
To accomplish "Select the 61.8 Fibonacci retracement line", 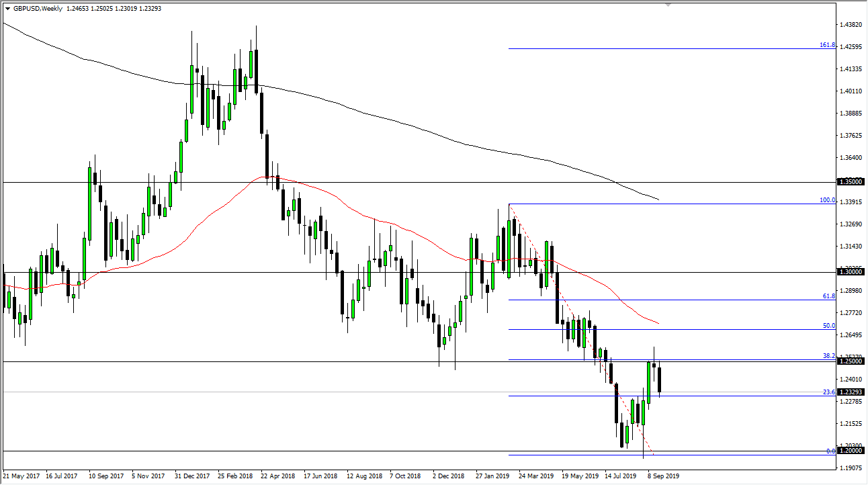I will tap(672, 300).
